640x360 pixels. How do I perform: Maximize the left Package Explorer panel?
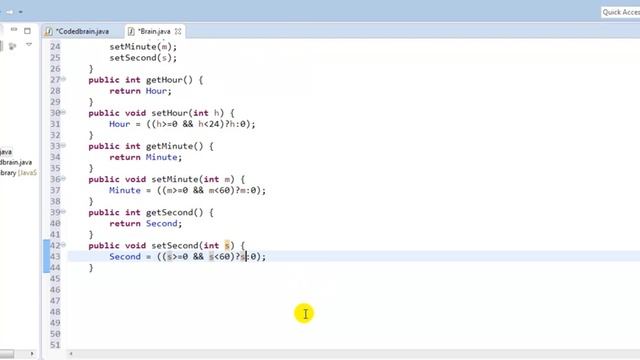[27, 31]
